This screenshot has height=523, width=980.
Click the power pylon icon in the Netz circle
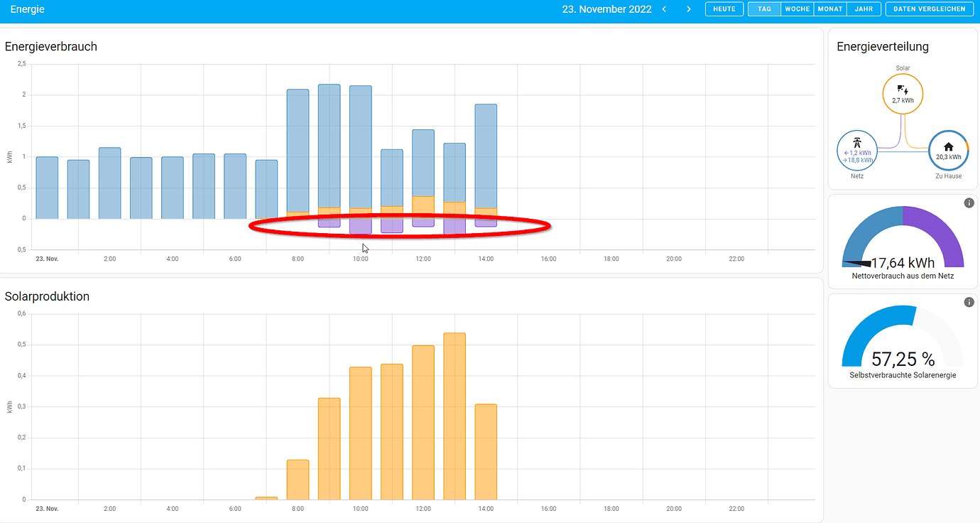click(x=856, y=143)
